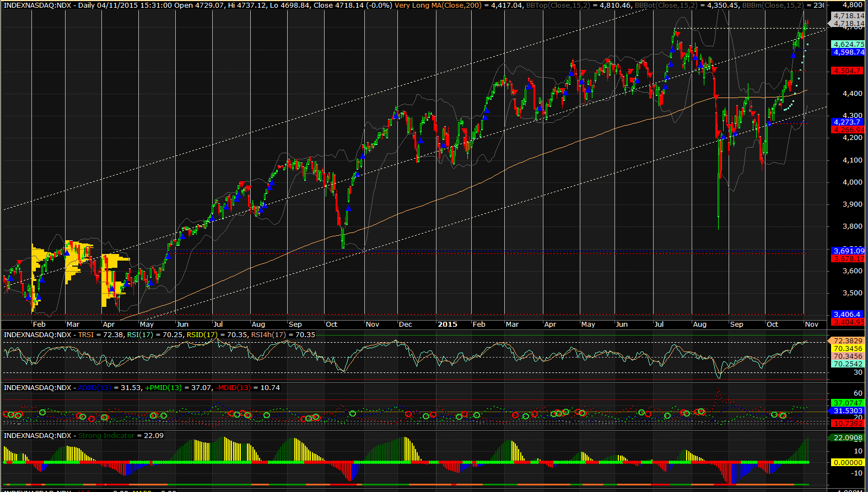Click the blue 'ADXD(13)' indicator label
868x492 pixels.
click(94, 388)
